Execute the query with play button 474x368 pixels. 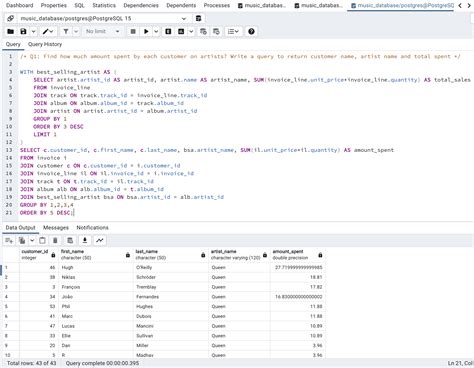click(146, 31)
